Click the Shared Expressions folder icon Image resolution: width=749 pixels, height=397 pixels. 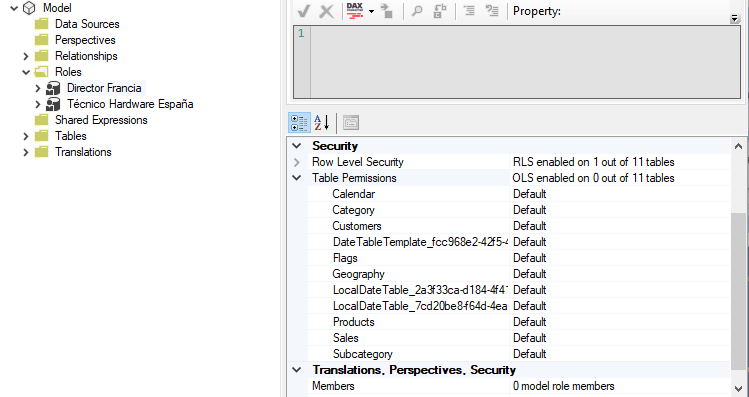coord(42,120)
